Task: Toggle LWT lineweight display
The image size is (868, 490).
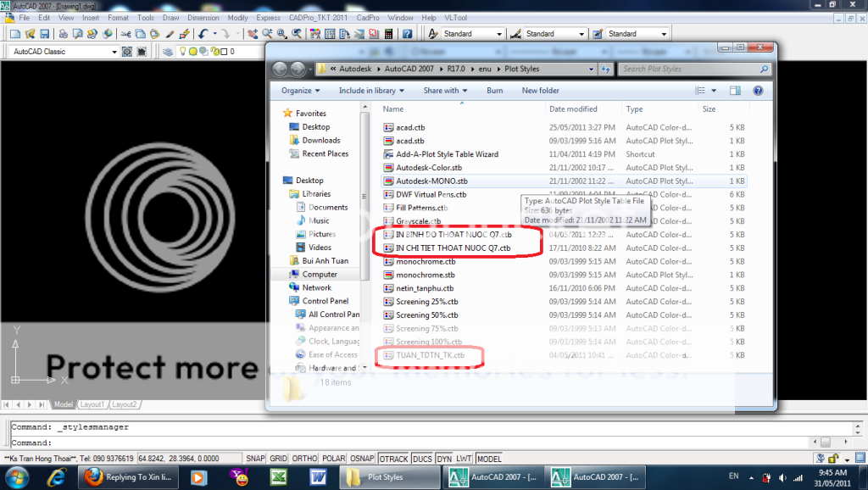Action: click(x=464, y=459)
